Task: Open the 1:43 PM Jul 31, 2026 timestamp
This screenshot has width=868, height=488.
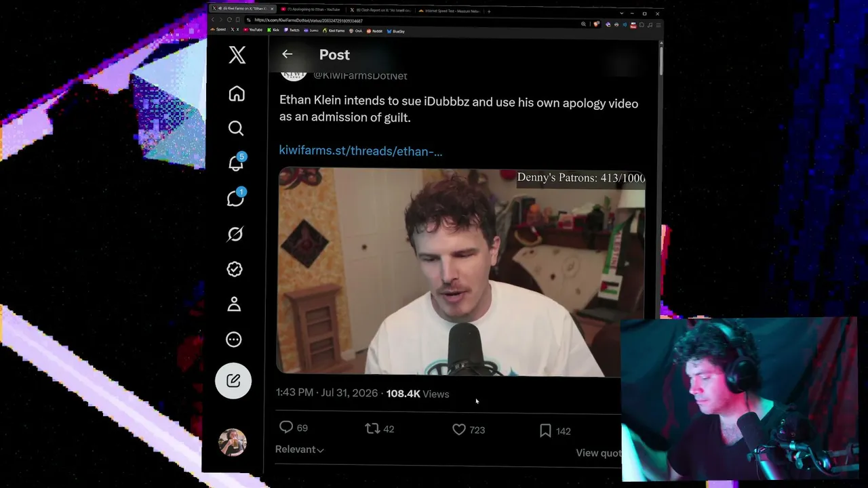Action: click(327, 392)
